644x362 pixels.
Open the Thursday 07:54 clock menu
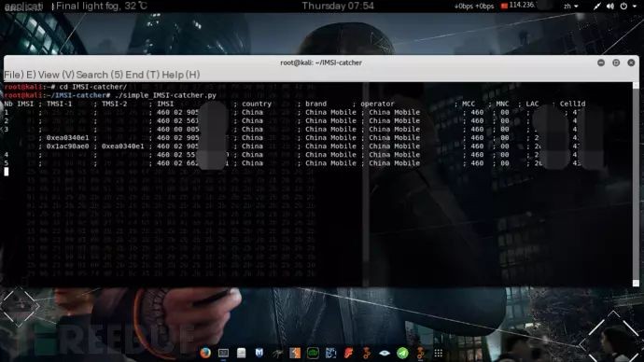click(338, 6)
